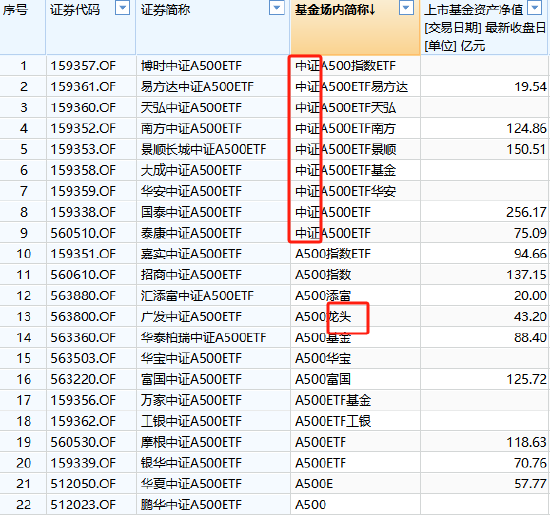Click the name 鹏华中证A500ETF
This screenshot has height=515, width=550.
tap(191, 505)
